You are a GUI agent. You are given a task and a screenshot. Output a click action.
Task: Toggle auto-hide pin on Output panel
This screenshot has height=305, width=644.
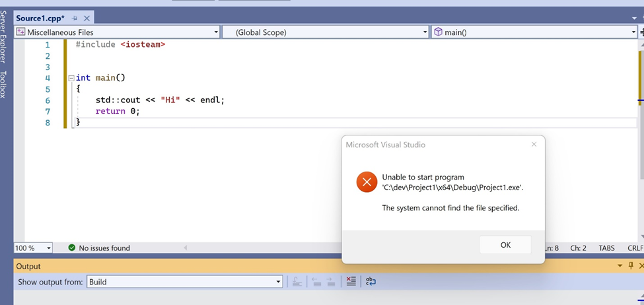pos(631,266)
